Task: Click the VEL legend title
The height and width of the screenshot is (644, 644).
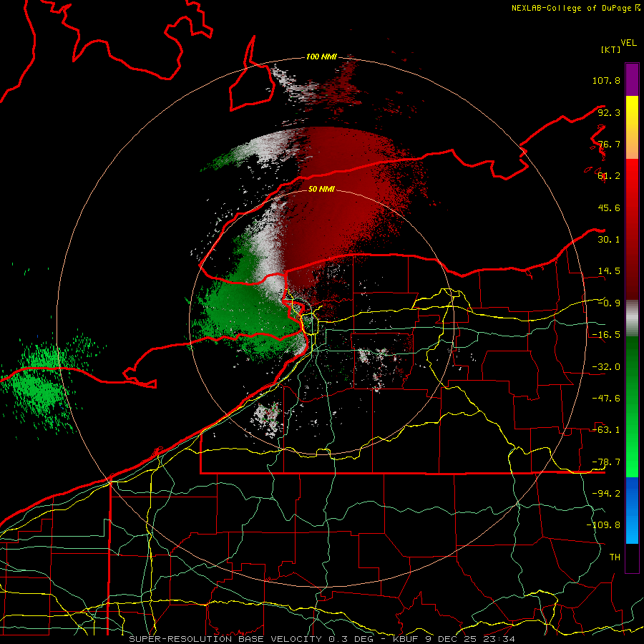Action: [x=628, y=43]
